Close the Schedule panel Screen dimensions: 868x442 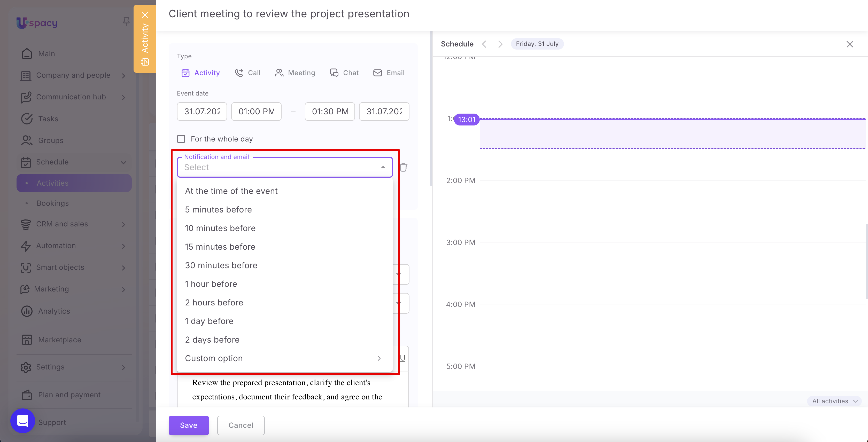[x=850, y=44]
